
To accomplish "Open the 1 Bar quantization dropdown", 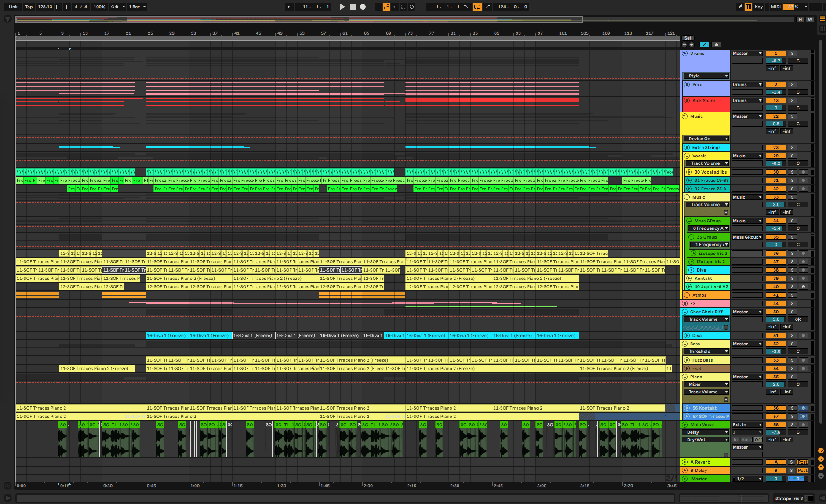I will coord(137,7).
